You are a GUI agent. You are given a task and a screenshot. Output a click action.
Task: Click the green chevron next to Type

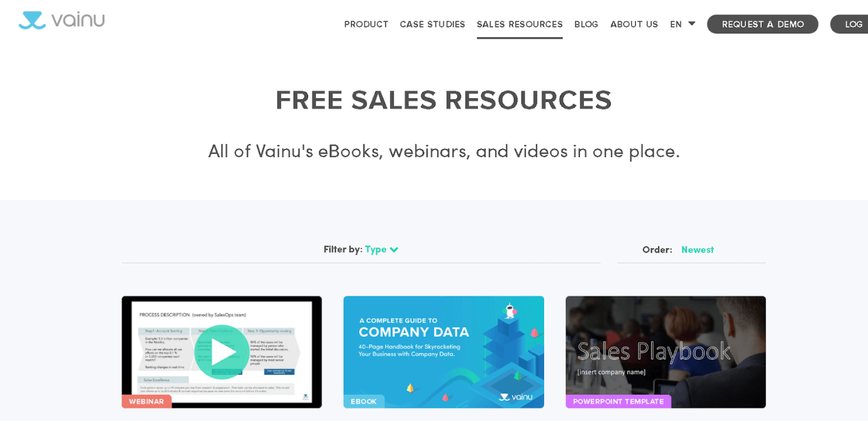coord(394,249)
